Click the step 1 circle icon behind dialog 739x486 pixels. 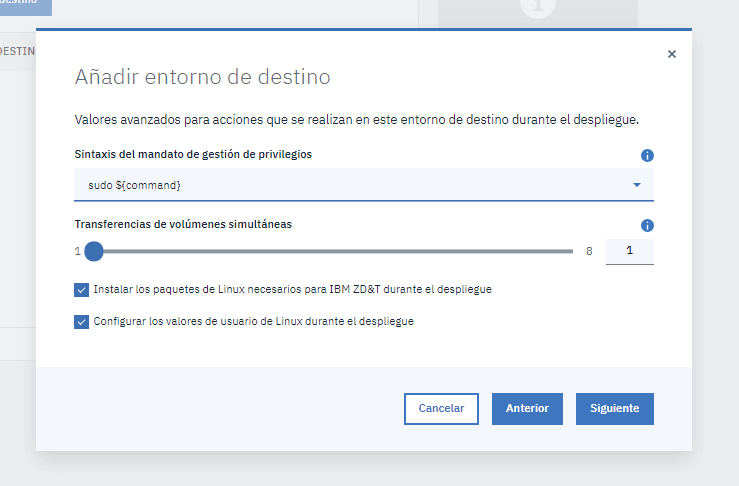coord(537,8)
